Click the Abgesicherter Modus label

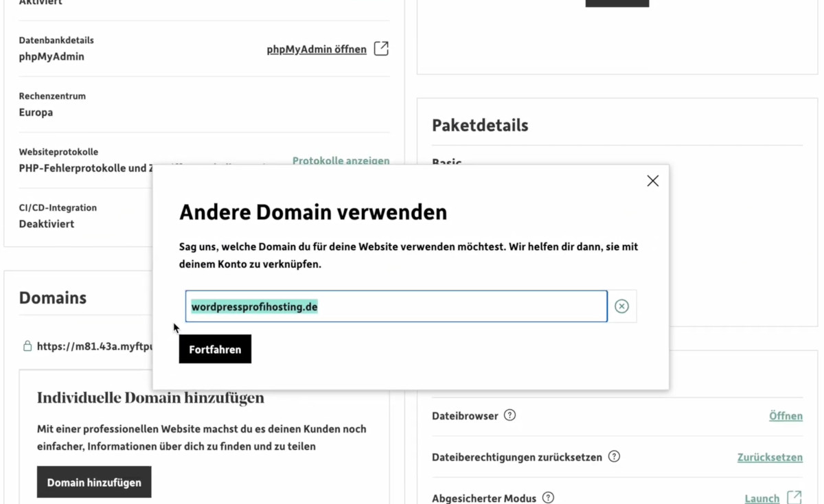coord(484,498)
